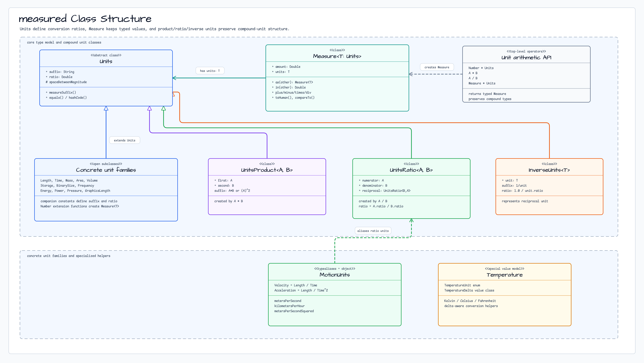Click '+ unit: T' in InverseUnits
Screen dimensions: 644x363
coord(510,180)
